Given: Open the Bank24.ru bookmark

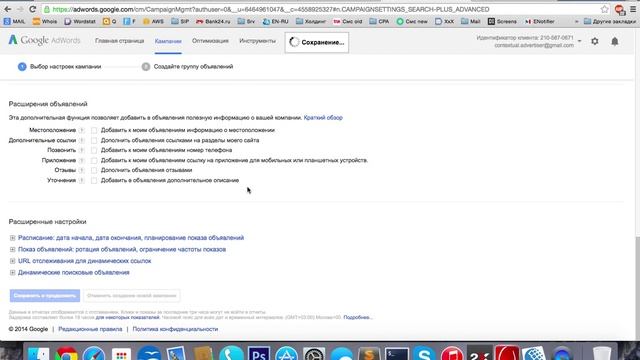Looking at the screenshot, I should pos(213,21).
